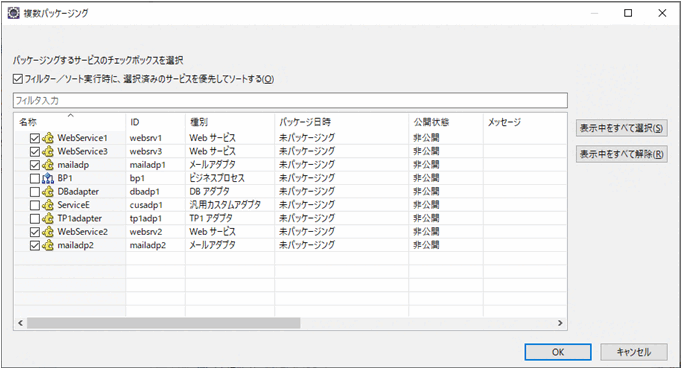Click the WebService1 service icon

(x=48, y=138)
